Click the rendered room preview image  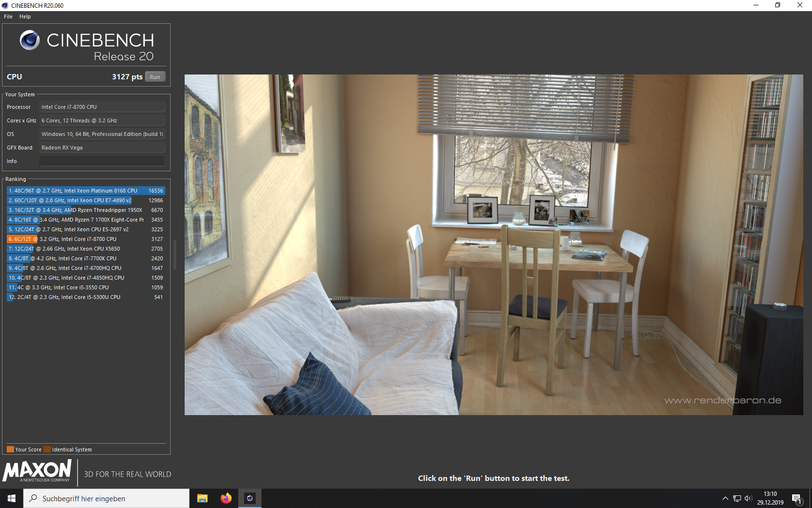493,244
